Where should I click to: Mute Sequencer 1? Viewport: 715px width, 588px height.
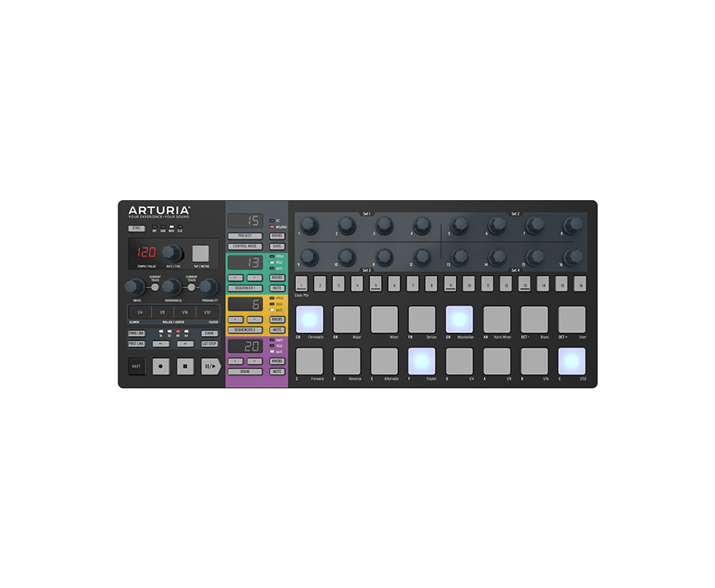(277, 287)
